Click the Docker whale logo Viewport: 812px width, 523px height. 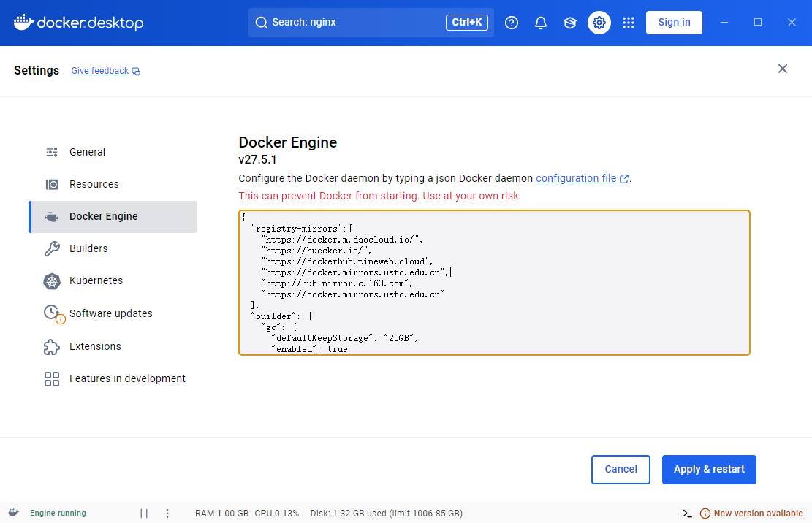(x=23, y=22)
